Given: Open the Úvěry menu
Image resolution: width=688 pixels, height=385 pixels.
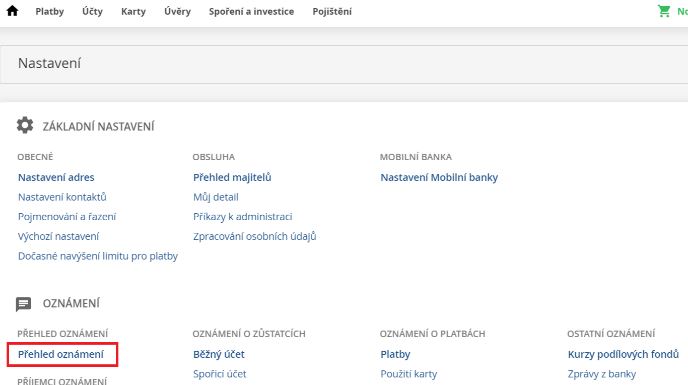Looking at the screenshot, I should [177, 11].
